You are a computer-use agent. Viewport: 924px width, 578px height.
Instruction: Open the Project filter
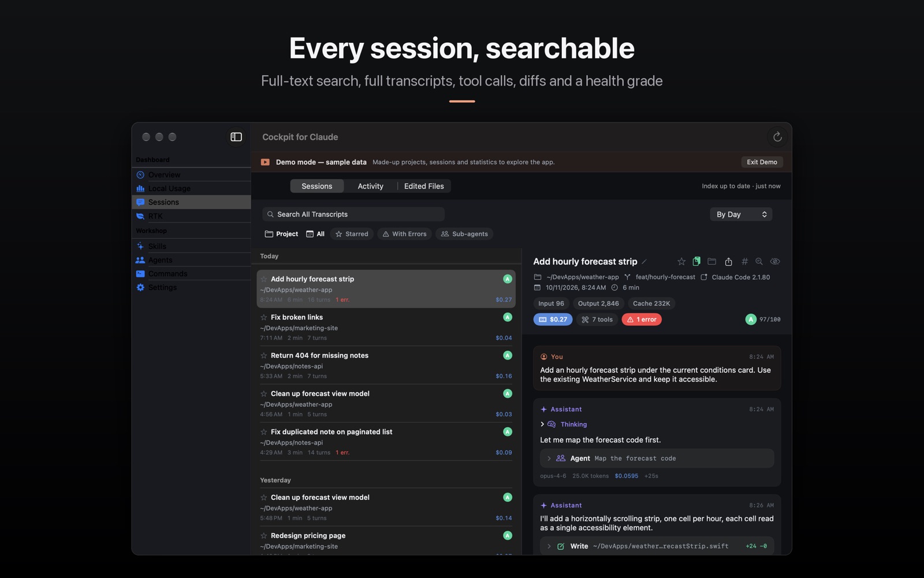point(281,234)
